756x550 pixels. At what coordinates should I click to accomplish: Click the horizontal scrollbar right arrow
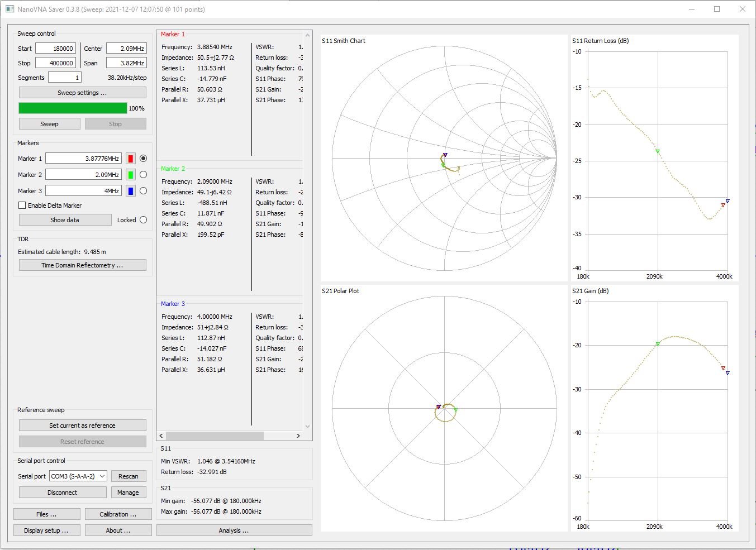click(298, 436)
